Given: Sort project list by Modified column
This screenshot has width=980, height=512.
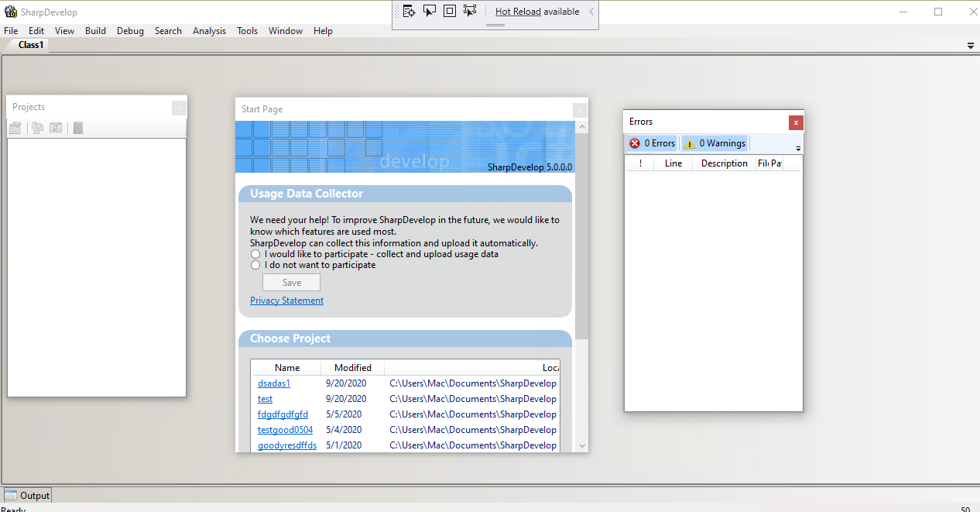Looking at the screenshot, I should (353, 368).
